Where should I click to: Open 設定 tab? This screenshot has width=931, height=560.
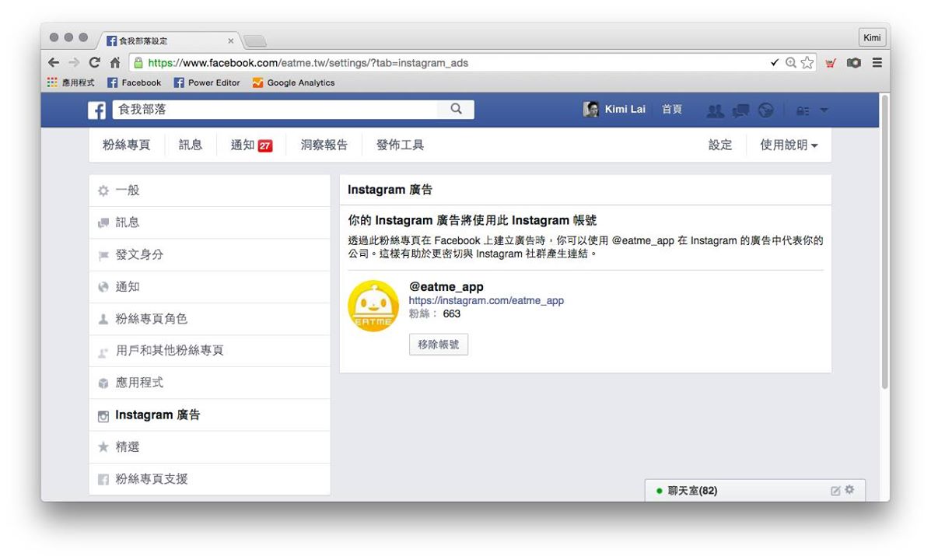point(720,145)
